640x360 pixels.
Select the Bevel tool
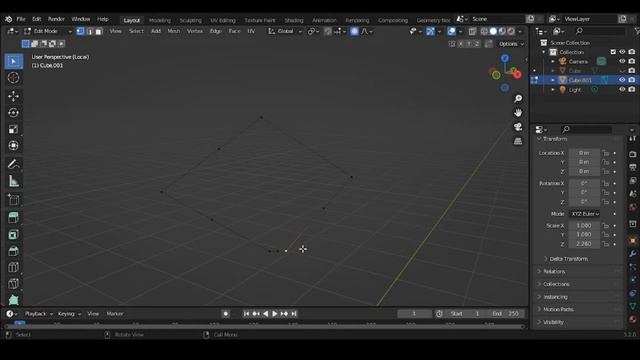(x=13, y=251)
